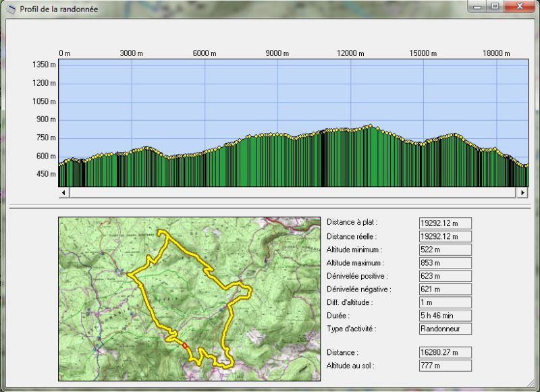Maximize the Profil de la randonnée window
540x392 pixels.
point(495,6)
